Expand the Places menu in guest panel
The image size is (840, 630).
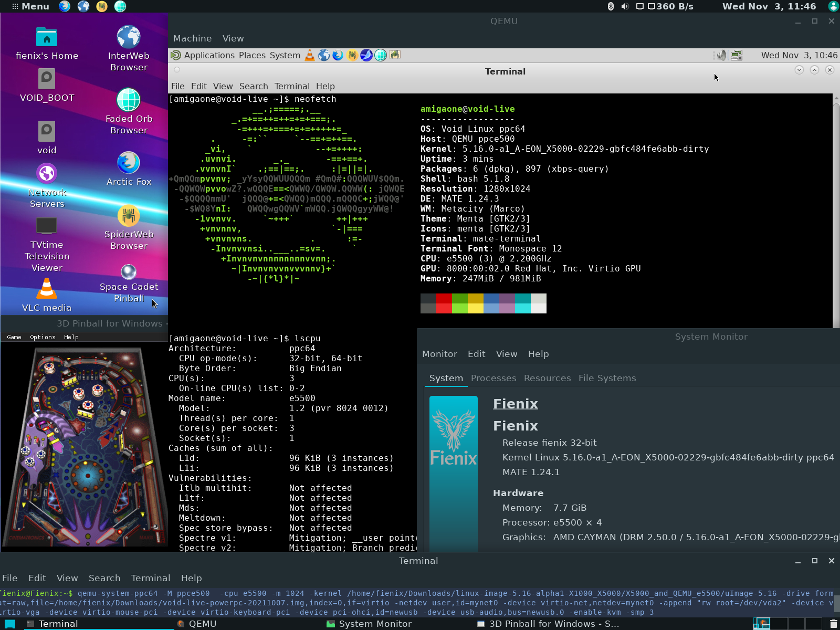pyautogui.click(x=252, y=55)
